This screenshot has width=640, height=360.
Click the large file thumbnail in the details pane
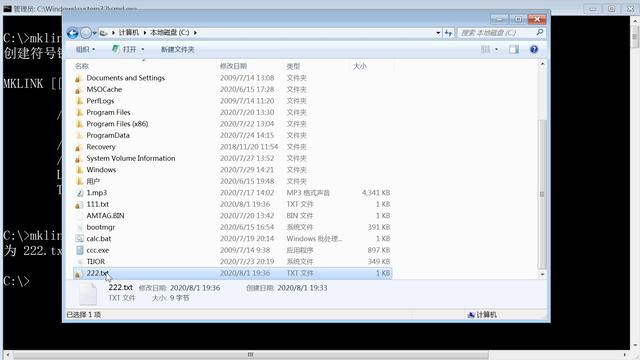tap(88, 294)
